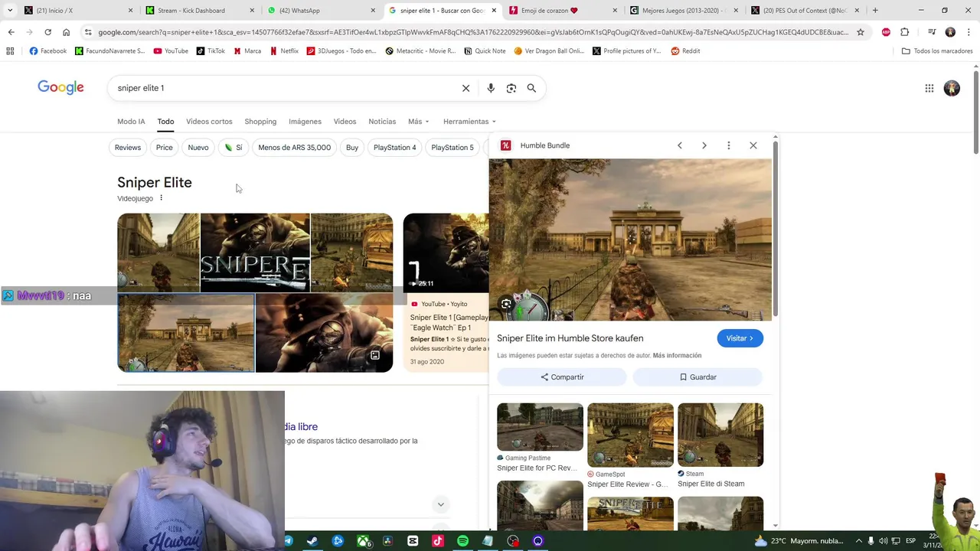Go to next image in Humble Bundle panel
Viewport: 980px width, 551px height.
(704, 145)
